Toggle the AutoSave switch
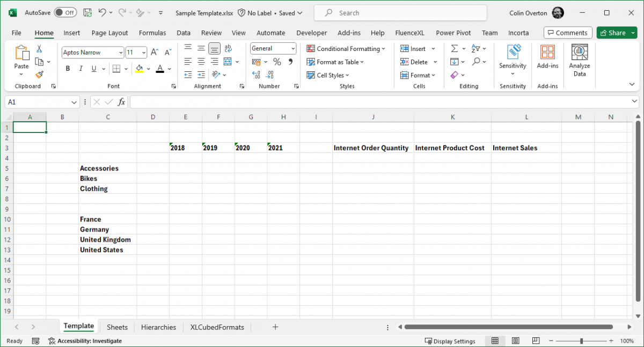The height and width of the screenshot is (347, 644). [64, 12]
